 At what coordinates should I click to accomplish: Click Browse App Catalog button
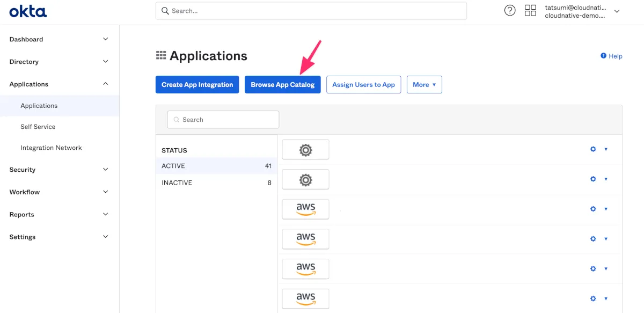282,85
